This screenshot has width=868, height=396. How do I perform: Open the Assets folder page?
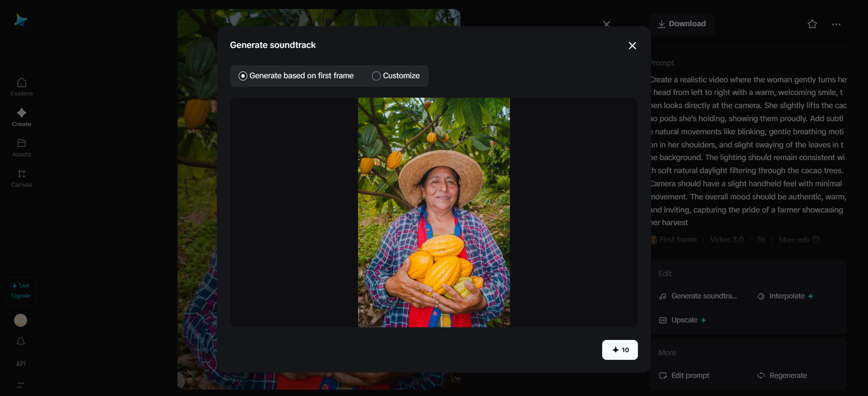22,148
